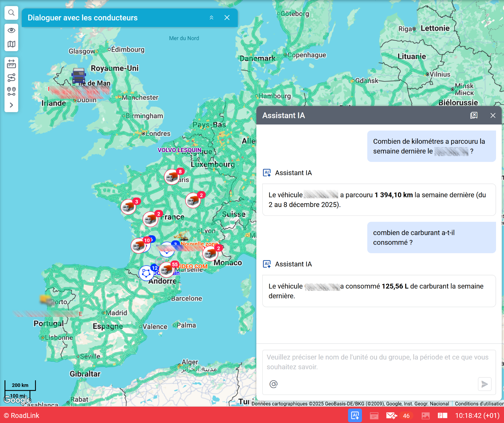Clear the Assistant IA conversation history
The height and width of the screenshot is (423, 504).
coord(474,115)
